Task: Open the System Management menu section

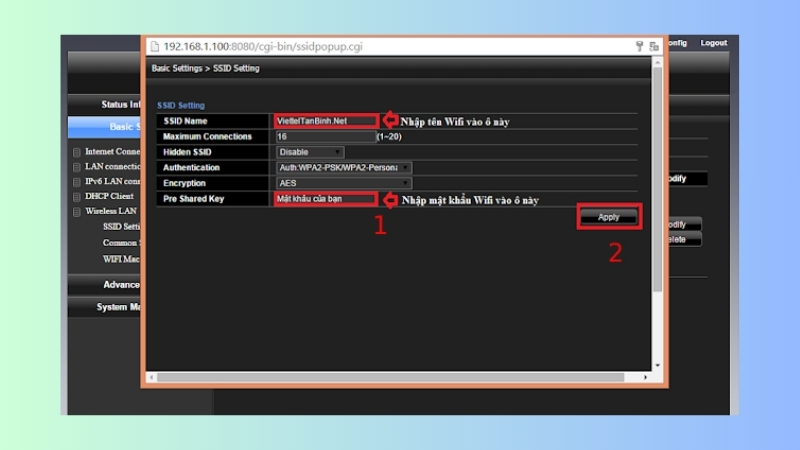Action: pos(110,307)
